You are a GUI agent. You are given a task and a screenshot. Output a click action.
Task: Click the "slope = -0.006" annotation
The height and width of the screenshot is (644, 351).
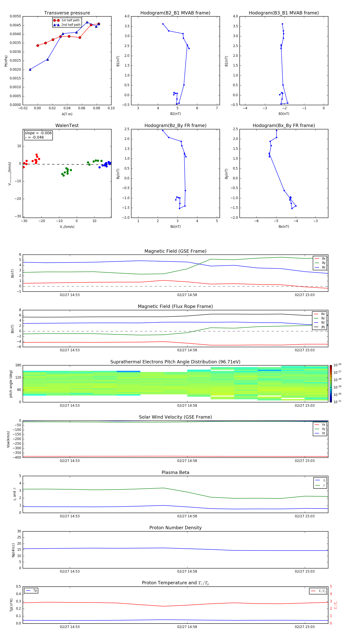coord(38,133)
